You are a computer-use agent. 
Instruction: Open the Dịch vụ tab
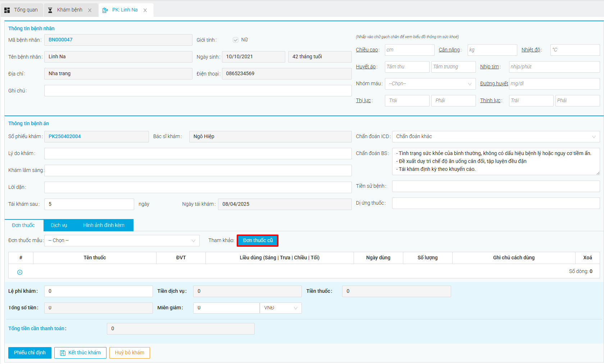tap(59, 225)
